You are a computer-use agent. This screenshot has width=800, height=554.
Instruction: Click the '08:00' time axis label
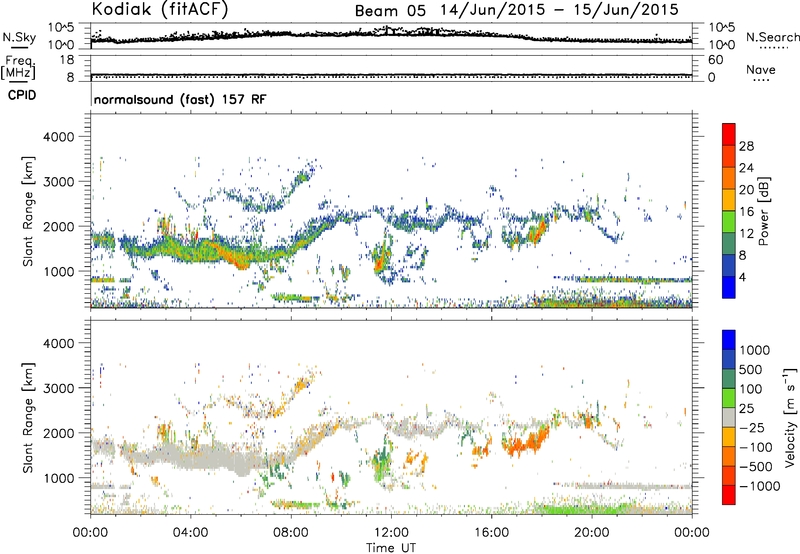coord(291,533)
